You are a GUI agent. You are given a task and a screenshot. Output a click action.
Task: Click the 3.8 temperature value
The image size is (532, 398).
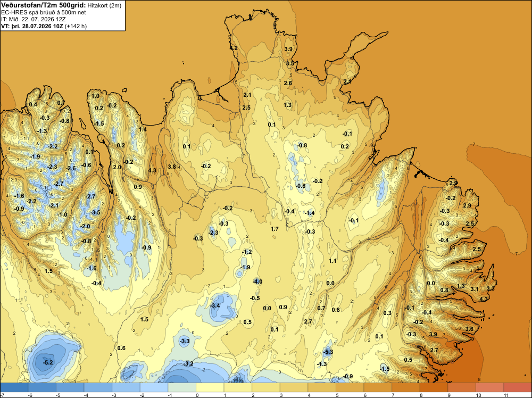click(x=172, y=167)
